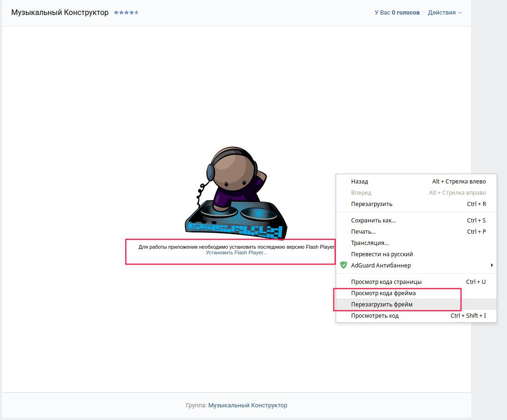The height and width of the screenshot is (420, 507).
Task: Expand the AdGuard Антибаннер submenu arrow
Action: pos(492,266)
